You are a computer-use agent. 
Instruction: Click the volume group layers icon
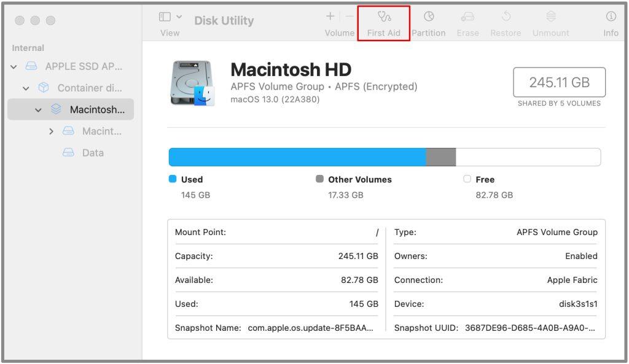pos(56,109)
